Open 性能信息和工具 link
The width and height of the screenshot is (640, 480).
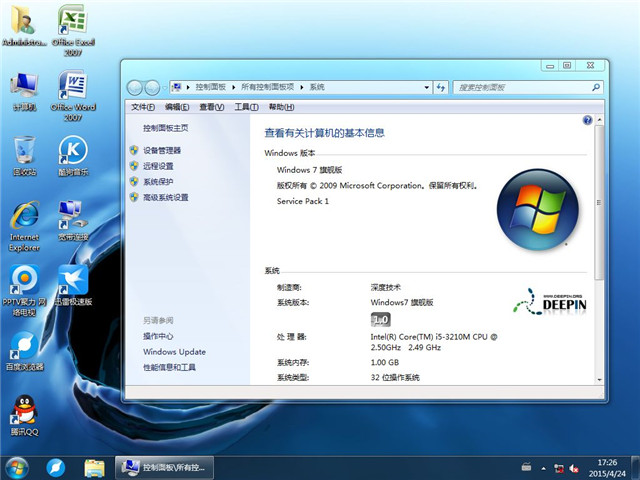pos(169,367)
